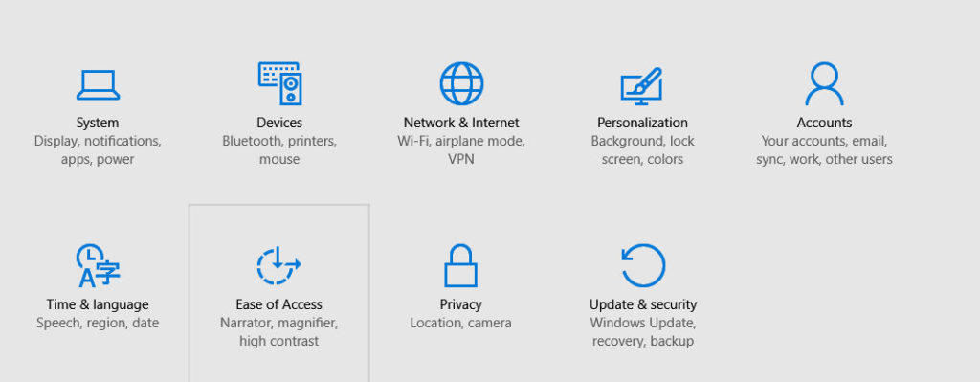Click the System laptop icon
Screen dimensions: 980x382
pyautogui.click(x=98, y=84)
